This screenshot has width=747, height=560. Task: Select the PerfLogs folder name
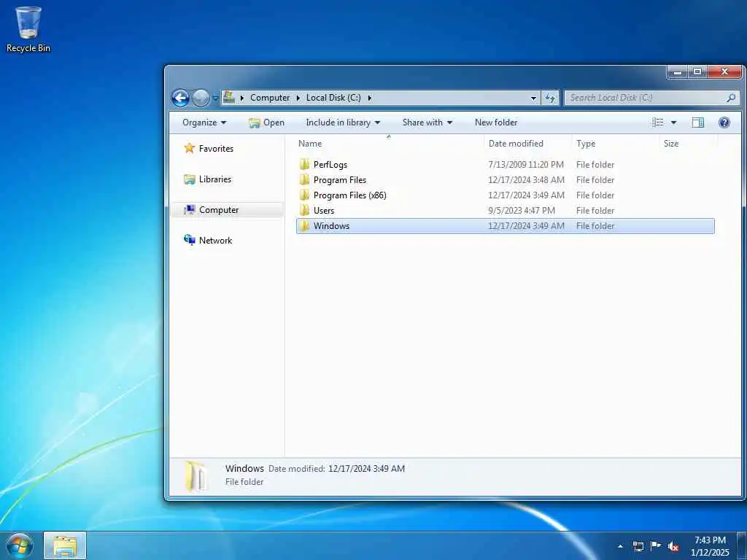330,165
